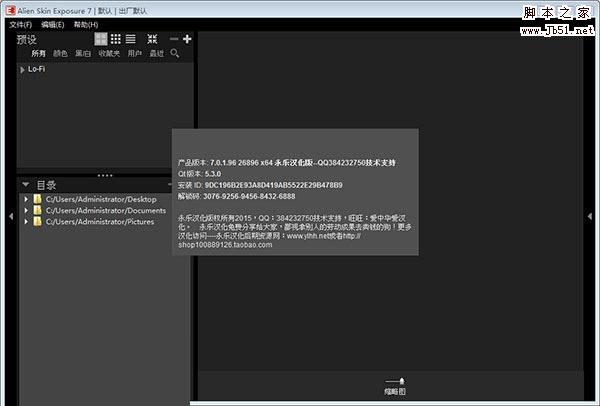This screenshot has height=406, width=600.
Task: Select C:/Users/Administrator/Desktop folder
Action: tap(101, 199)
